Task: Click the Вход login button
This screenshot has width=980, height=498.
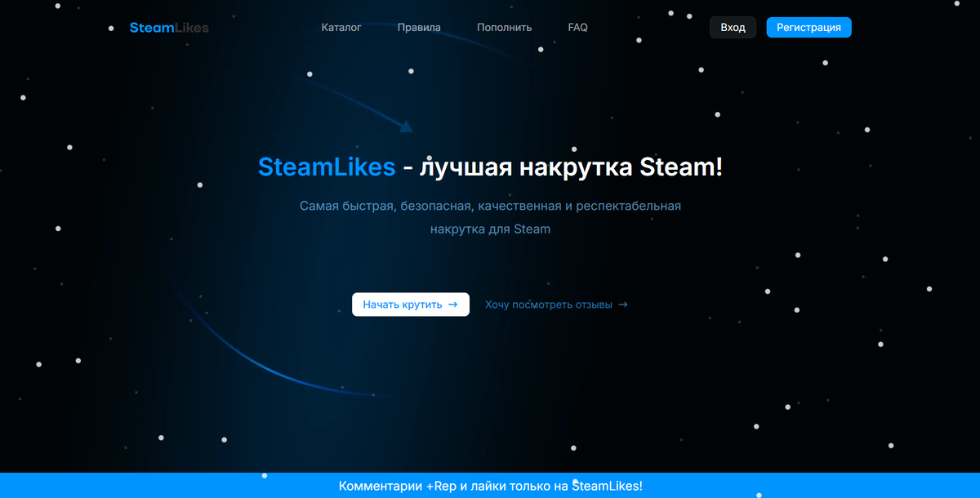Action: pyautogui.click(x=733, y=28)
